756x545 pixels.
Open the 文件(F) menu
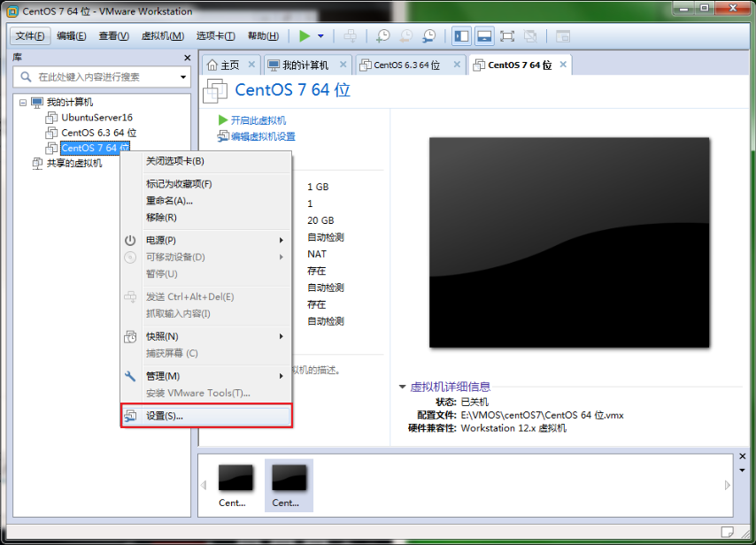[x=30, y=36]
